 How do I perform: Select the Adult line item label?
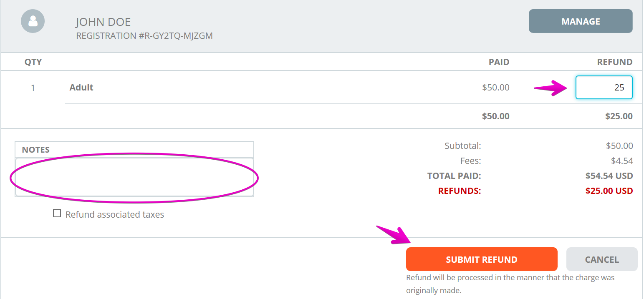[x=81, y=87]
